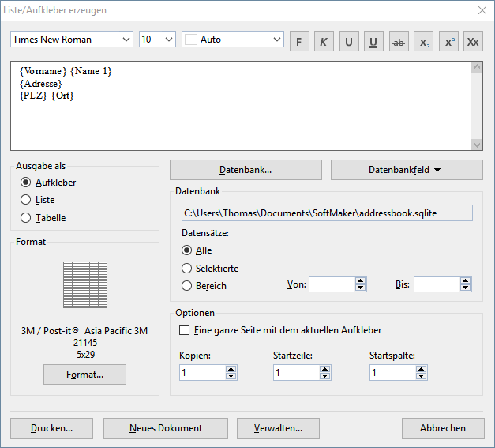Increase Startzeile with up arrow
495x448 pixels.
pos(324,369)
